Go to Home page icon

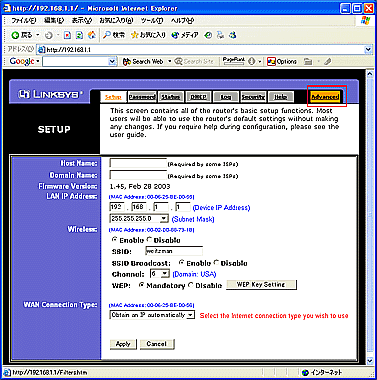(92, 35)
